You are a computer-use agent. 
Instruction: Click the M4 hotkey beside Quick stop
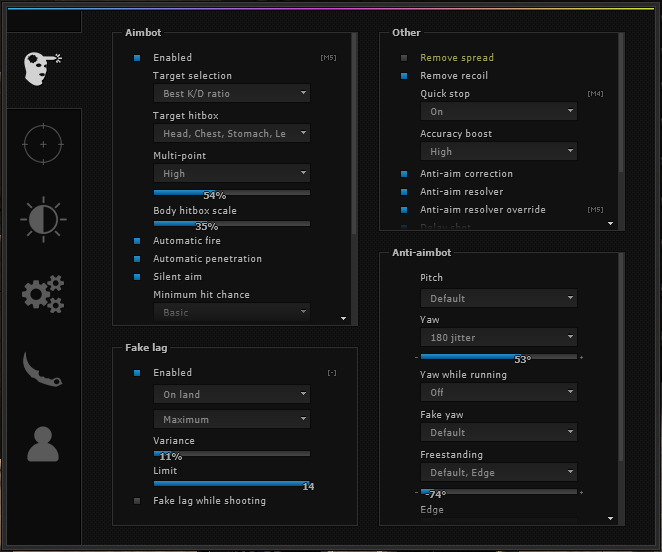point(595,94)
